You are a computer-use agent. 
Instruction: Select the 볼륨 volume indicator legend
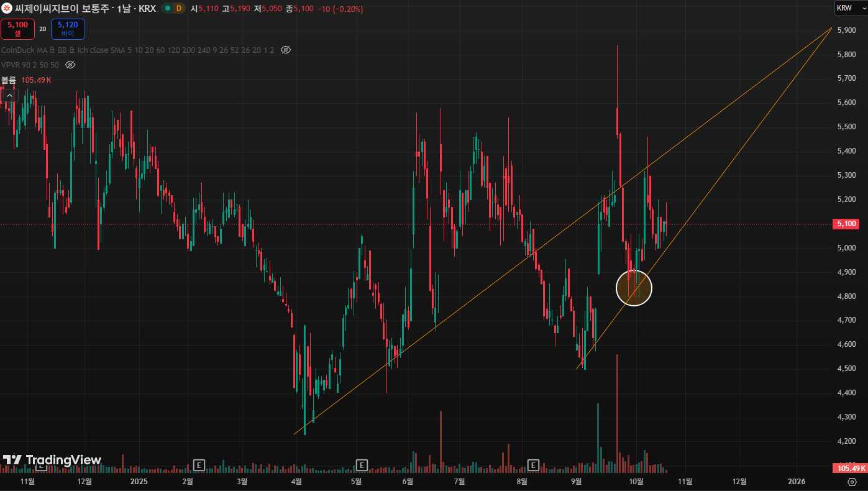tap(9, 80)
